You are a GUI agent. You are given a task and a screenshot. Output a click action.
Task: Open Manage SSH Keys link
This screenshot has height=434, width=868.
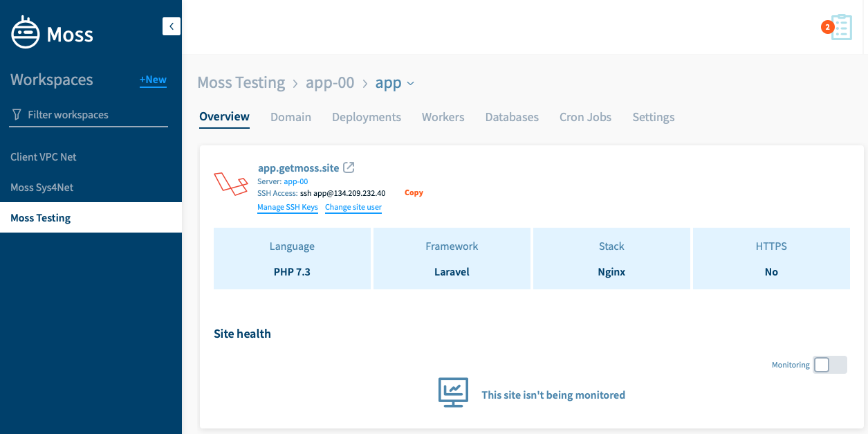click(288, 208)
